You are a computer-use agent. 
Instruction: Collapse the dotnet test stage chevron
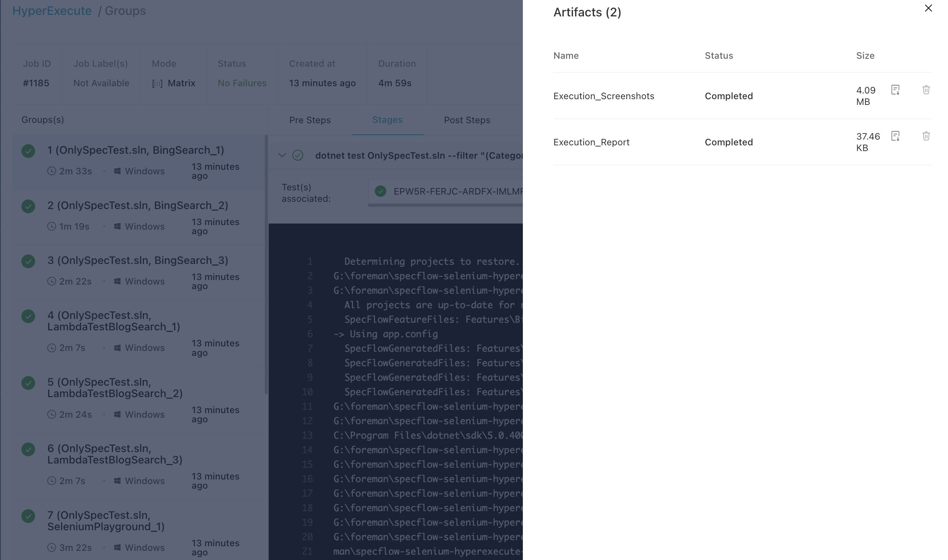point(282,155)
